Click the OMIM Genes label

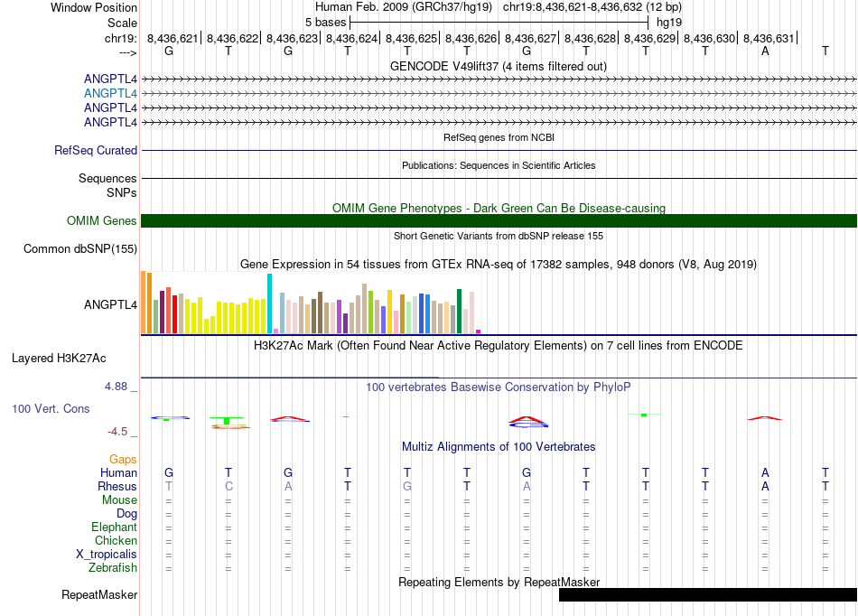point(101,220)
